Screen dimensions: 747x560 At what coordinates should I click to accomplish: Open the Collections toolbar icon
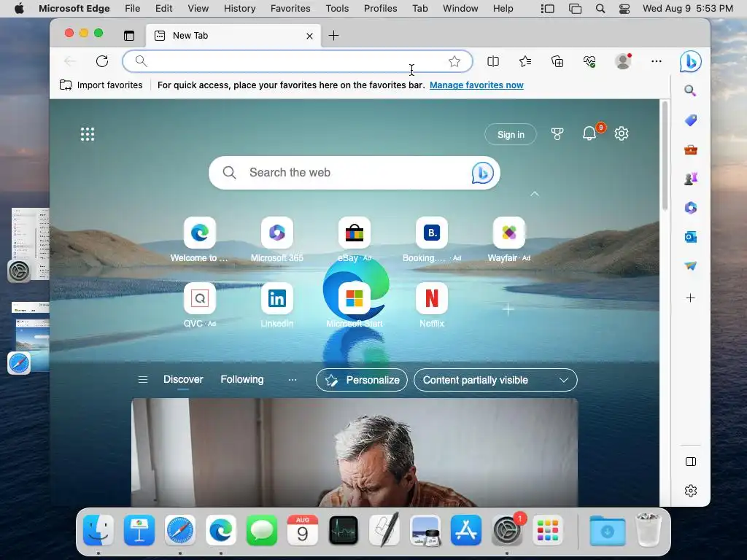[x=557, y=61]
